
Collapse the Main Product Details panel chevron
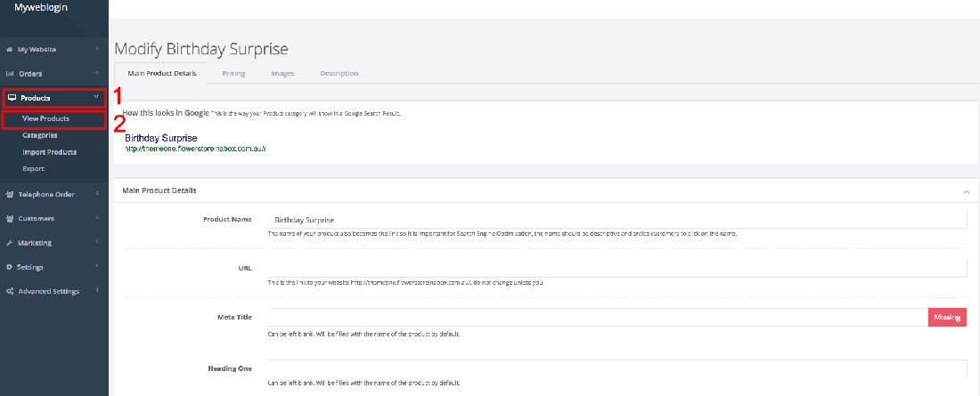[x=966, y=191]
